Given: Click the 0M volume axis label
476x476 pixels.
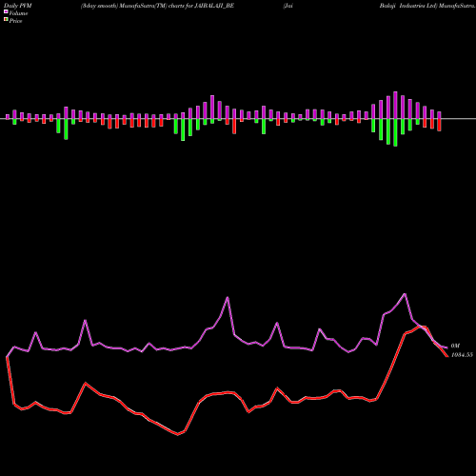Looking at the screenshot, I should pos(455,346).
